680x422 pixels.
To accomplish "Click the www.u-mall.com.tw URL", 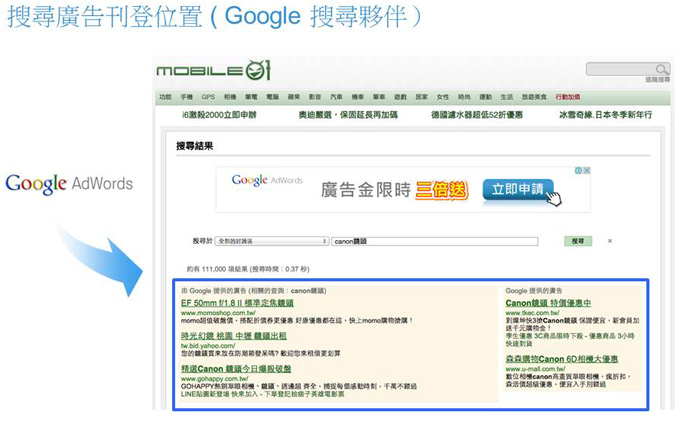I will coord(535,369).
